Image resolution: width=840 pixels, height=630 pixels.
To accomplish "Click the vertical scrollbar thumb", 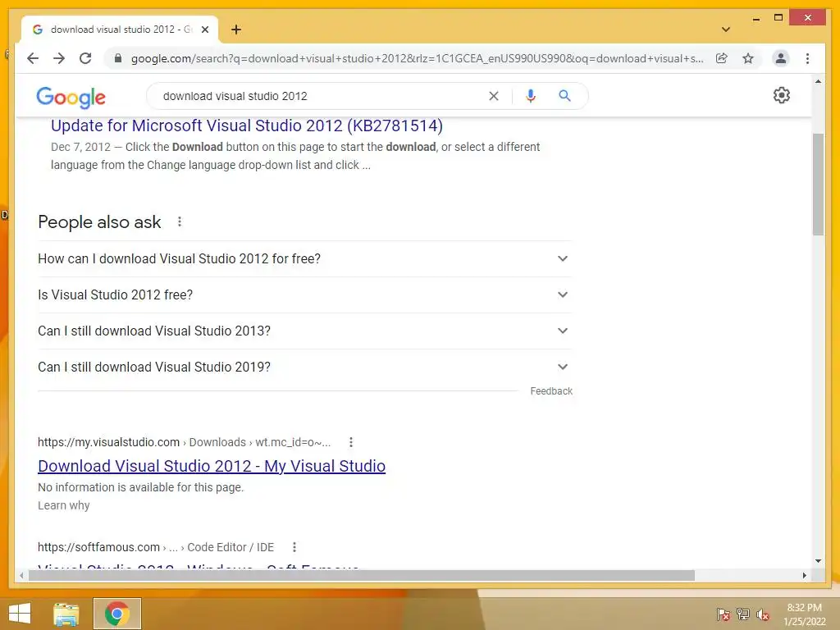I will pos(818,184).
